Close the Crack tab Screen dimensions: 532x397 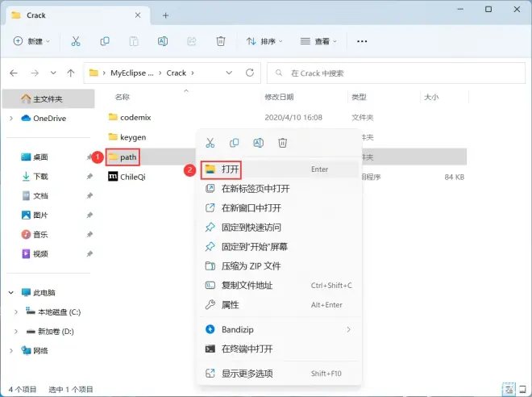point(138,15)
